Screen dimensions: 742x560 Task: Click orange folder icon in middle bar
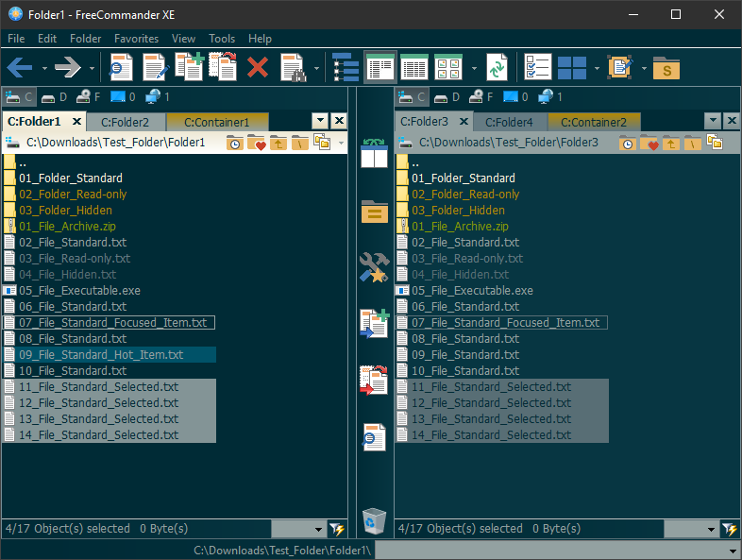375,212
